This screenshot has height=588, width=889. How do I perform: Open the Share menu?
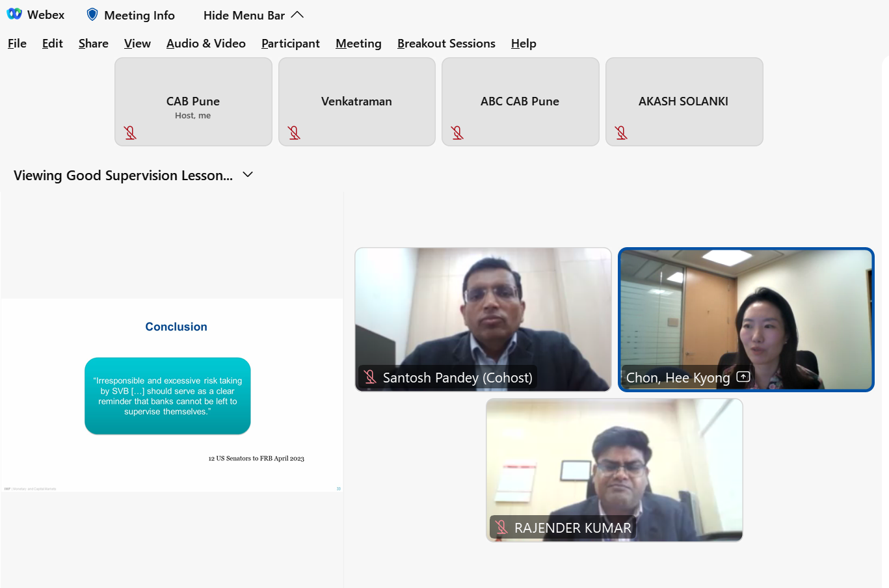coord(93,44)
